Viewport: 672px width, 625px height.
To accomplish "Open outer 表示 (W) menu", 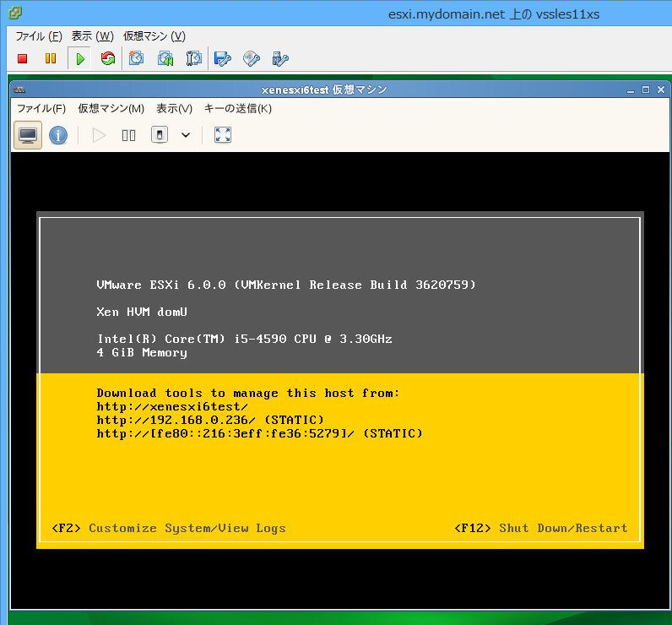I will (92, 36).
